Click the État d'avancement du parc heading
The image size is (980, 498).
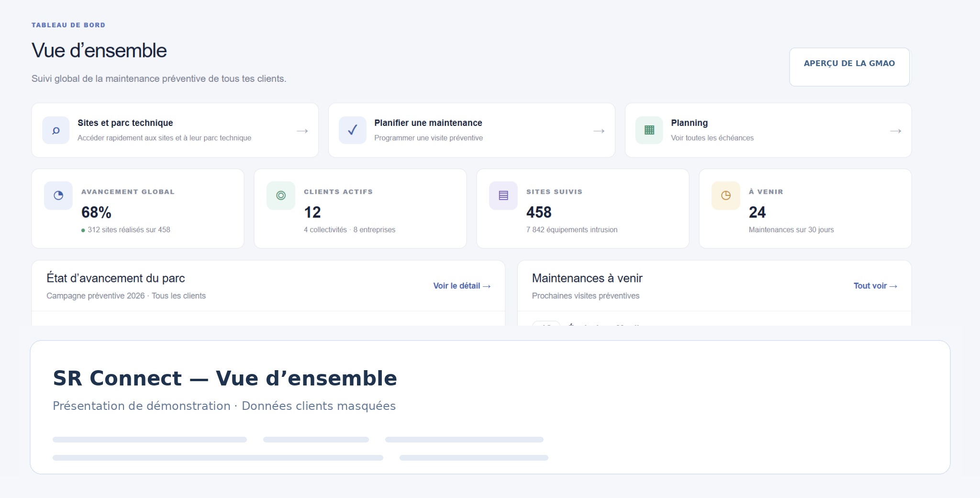click(116, 278)
